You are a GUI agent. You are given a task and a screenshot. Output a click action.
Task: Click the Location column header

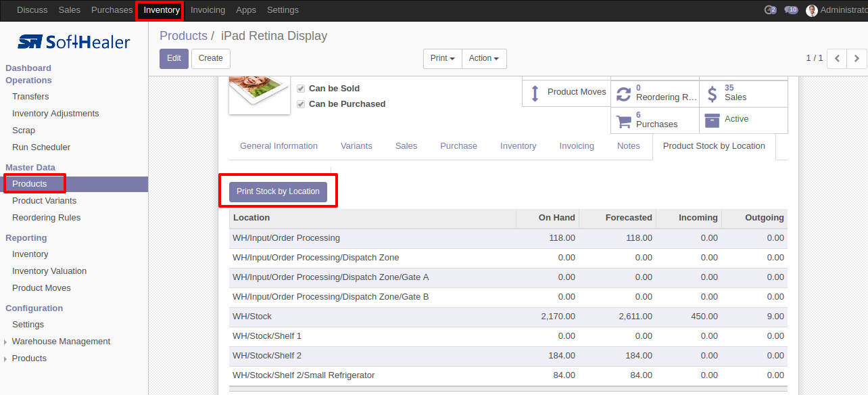click(372, 218)
